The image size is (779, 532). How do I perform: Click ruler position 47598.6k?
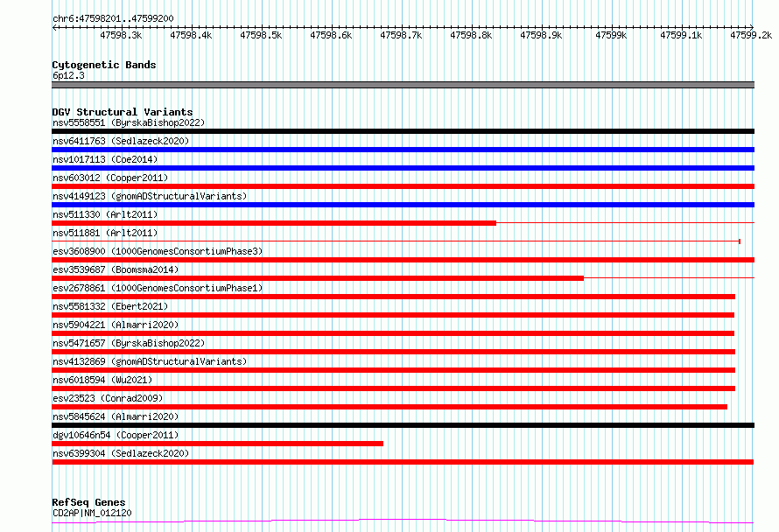[331, 35]
